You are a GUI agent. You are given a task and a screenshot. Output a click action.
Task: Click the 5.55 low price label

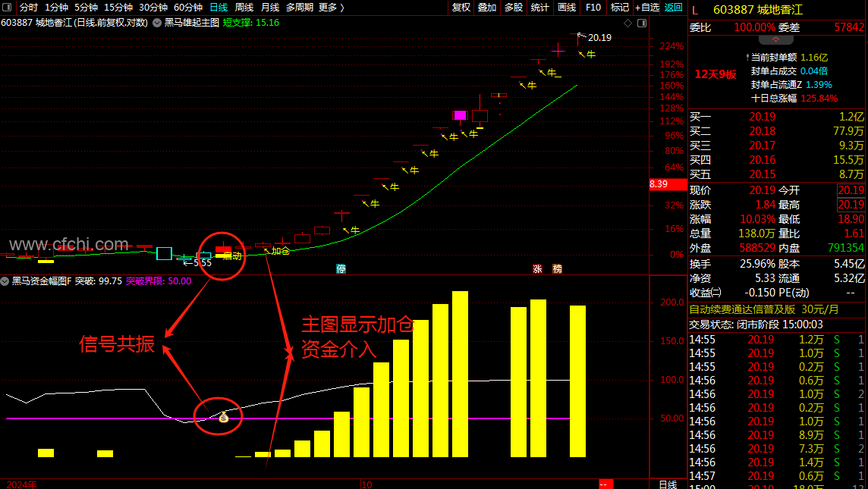203,263
